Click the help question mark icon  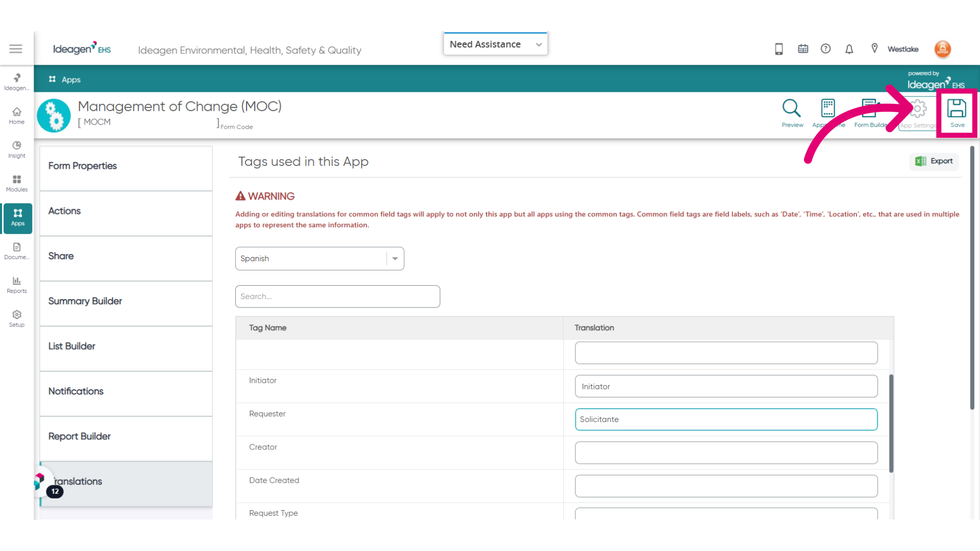tap(826, 49)
